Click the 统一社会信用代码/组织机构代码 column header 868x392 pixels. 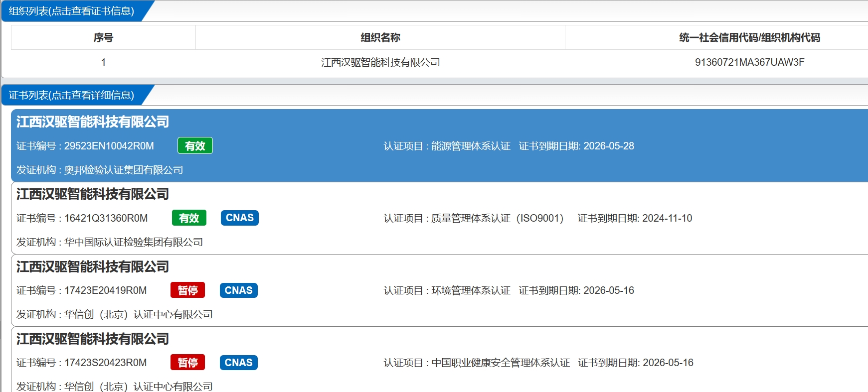(749, 37)
